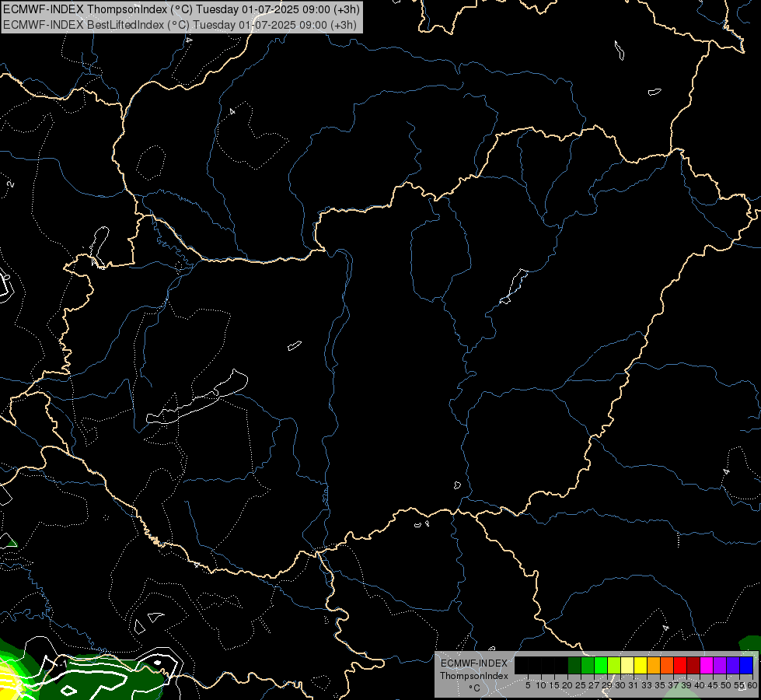Select the bright yellow 31–33 legend swatch

point(641,665)
